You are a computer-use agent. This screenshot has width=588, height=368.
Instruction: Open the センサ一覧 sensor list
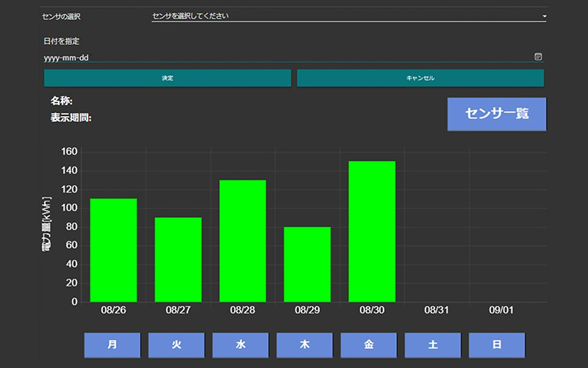pos(496,114)
